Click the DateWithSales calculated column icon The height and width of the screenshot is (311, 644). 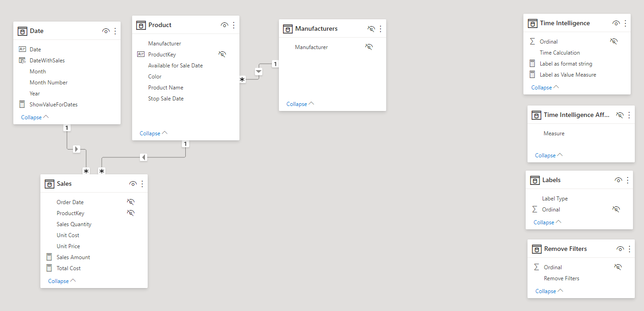point(22,61)
